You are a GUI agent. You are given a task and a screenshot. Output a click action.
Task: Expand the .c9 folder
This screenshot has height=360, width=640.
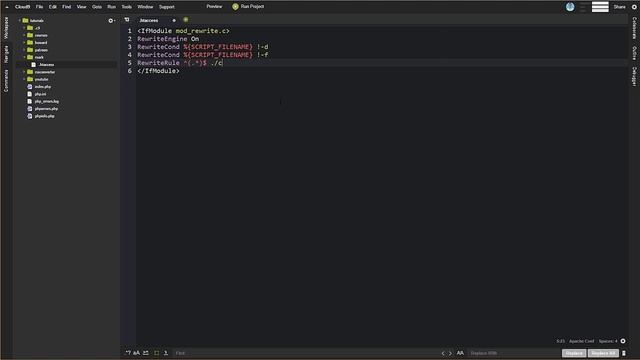(x=24, y=28)
